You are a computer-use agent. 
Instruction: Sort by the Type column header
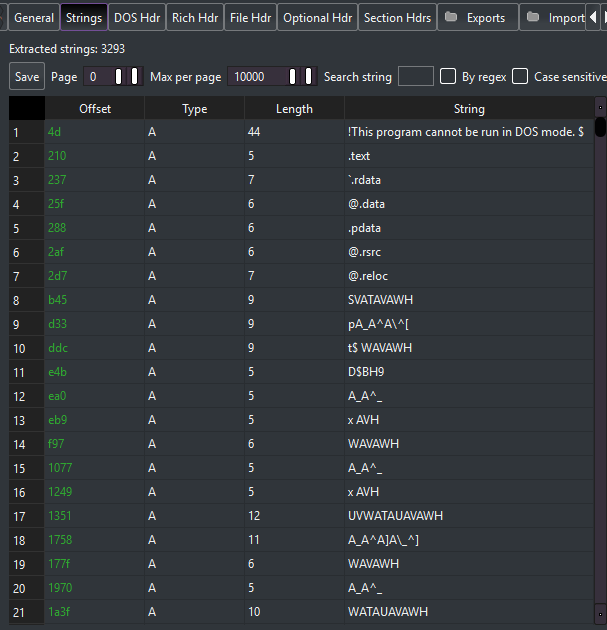pyautogui.click(x=194, y=109)
